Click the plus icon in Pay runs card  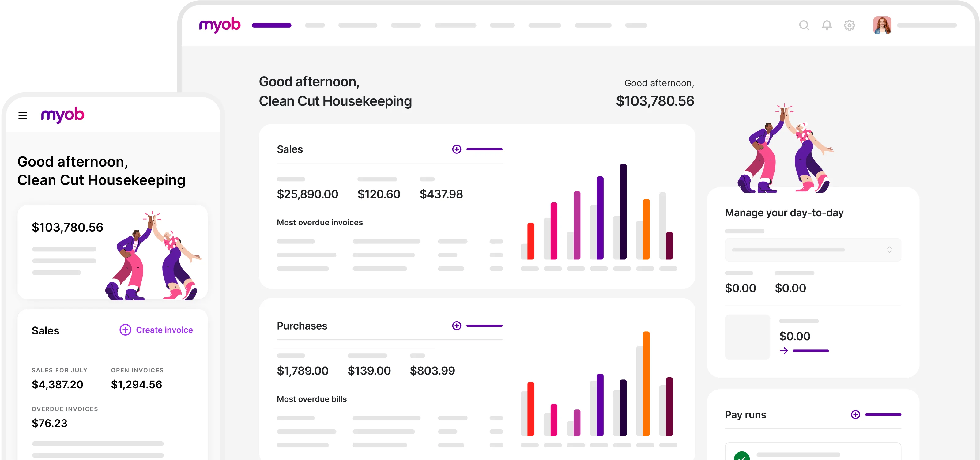point(855,414)
